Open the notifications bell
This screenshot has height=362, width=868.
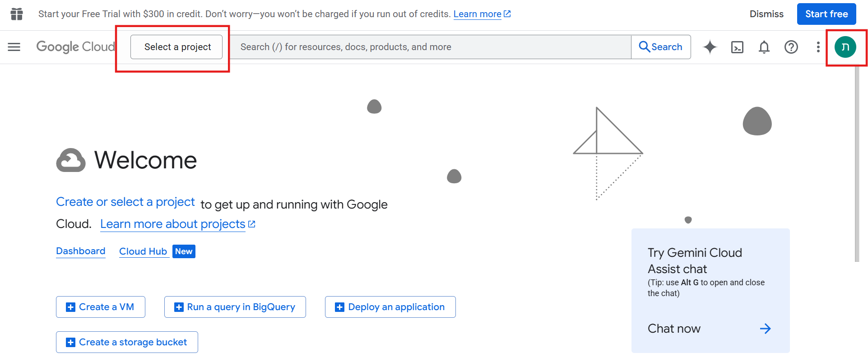coord(764,47)
